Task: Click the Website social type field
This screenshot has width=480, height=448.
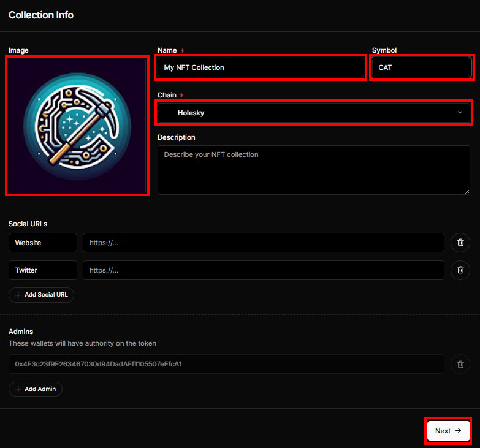Action: pos(43,243)
